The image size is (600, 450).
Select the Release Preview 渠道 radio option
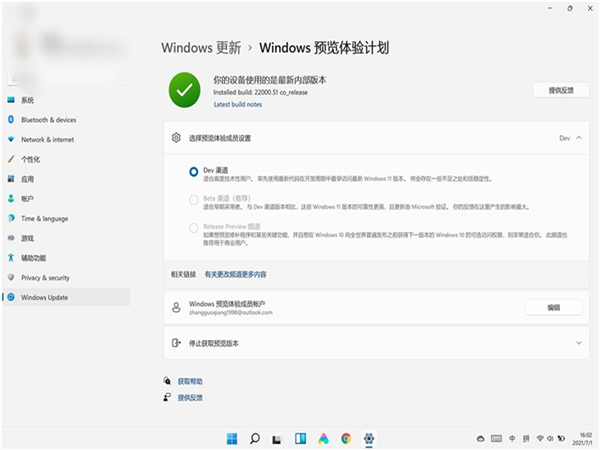pos(193,227)
